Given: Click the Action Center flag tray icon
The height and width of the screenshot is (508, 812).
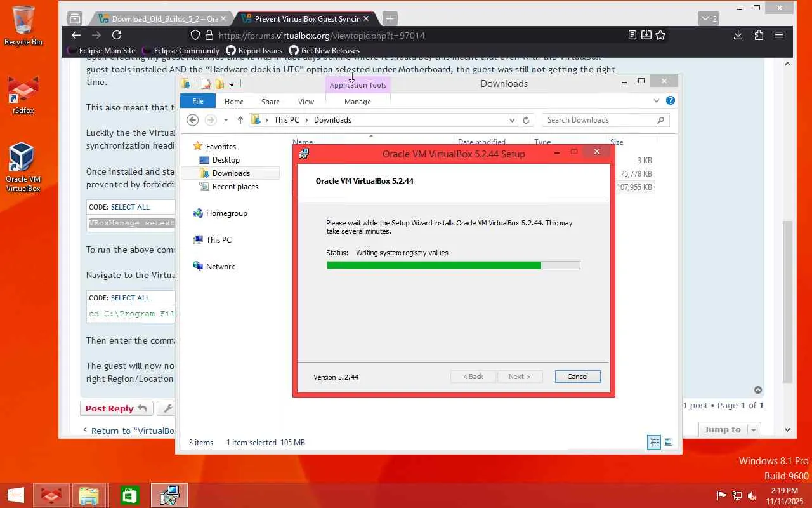Looking at the screenshot, I should click(x=721, y=495).
